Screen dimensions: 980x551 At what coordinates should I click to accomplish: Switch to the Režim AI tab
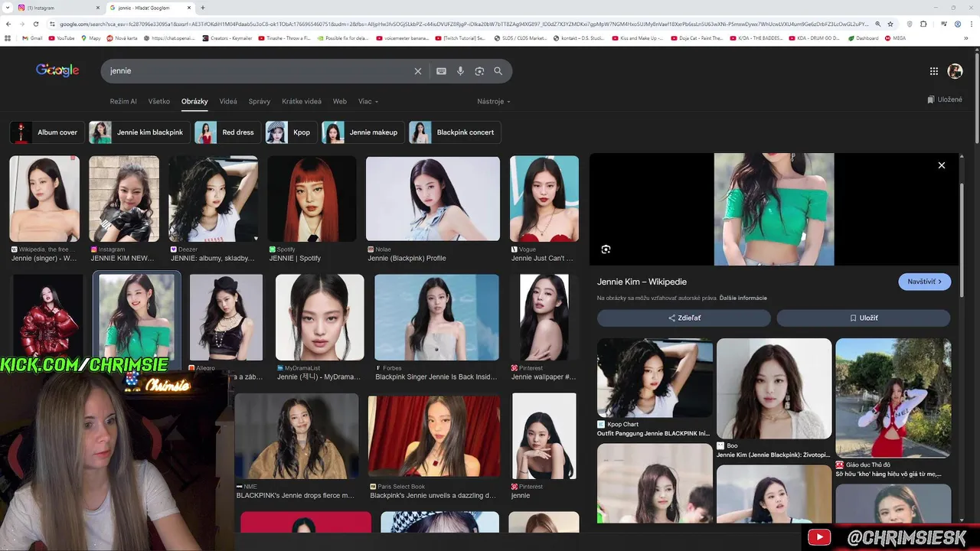[123, 101]
